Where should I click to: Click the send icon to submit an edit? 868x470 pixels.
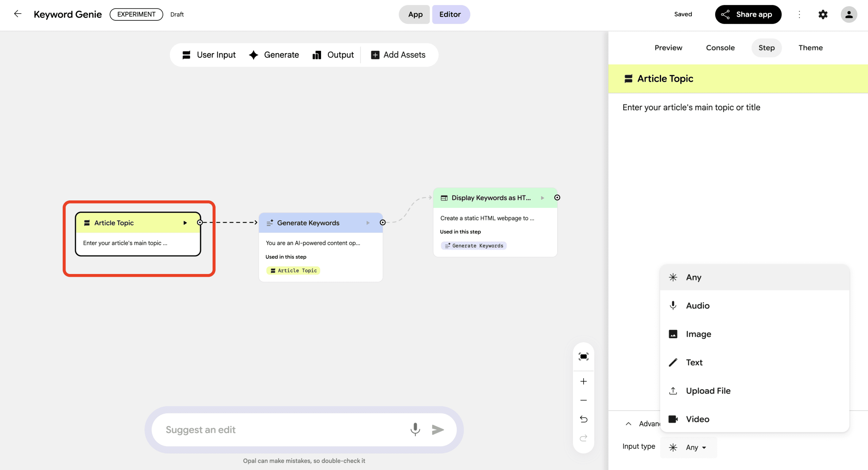point(438,429)
